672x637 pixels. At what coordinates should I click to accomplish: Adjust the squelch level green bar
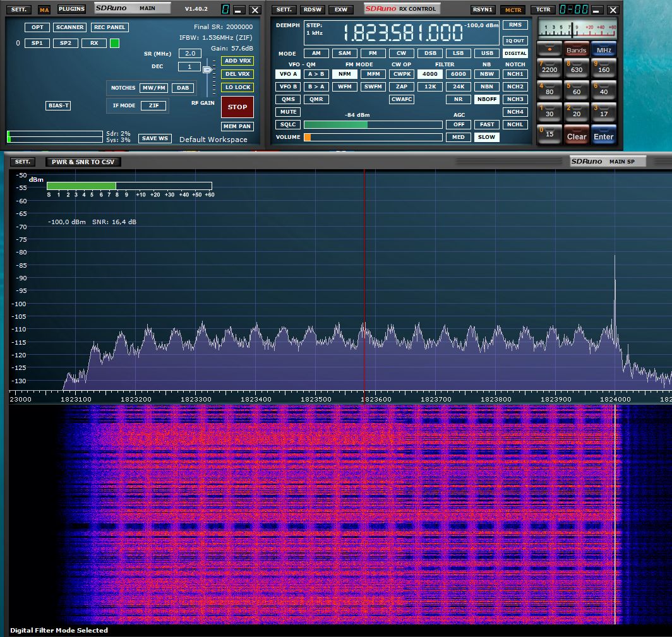tap(373, 124)
